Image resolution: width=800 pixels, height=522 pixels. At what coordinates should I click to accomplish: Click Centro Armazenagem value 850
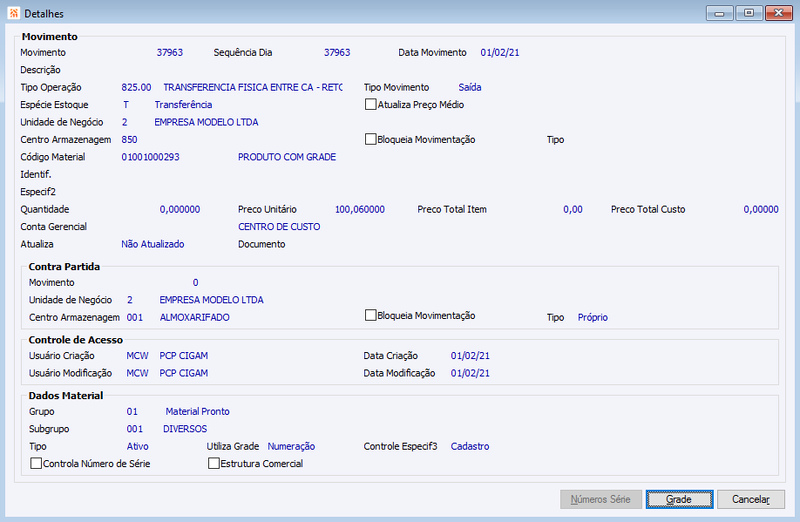(129, 139)
